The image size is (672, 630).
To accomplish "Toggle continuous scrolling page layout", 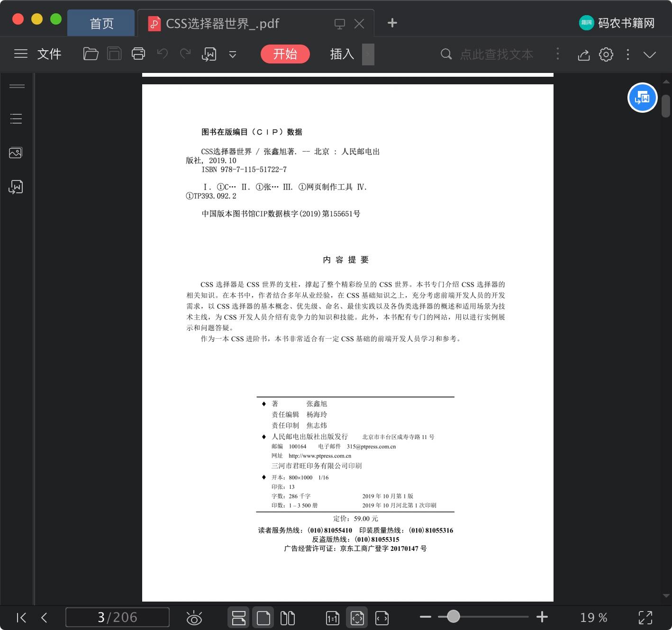I will point(238,617).
